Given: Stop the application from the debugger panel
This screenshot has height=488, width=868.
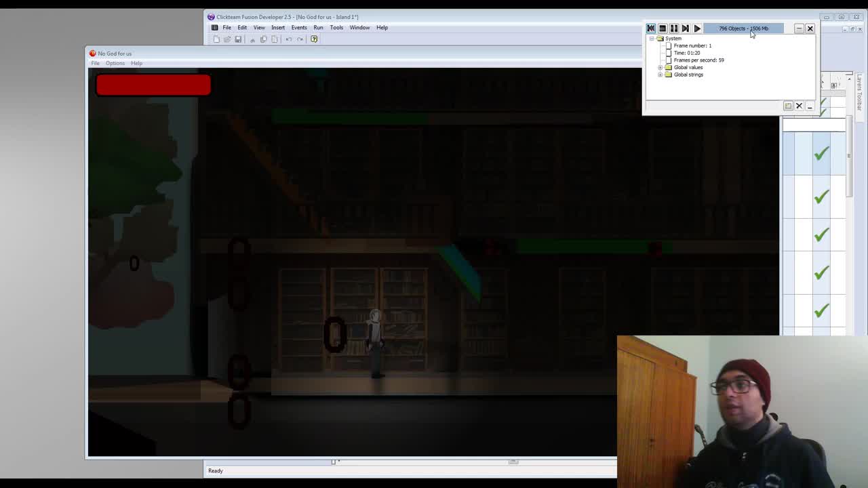Looking at the screenshot, I should 663,28.
